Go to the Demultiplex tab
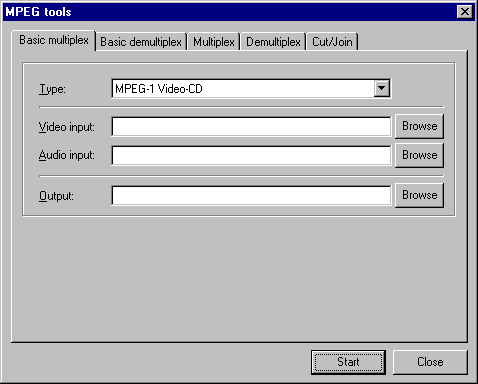The image size is (478, 384). [x=273, y=42]
